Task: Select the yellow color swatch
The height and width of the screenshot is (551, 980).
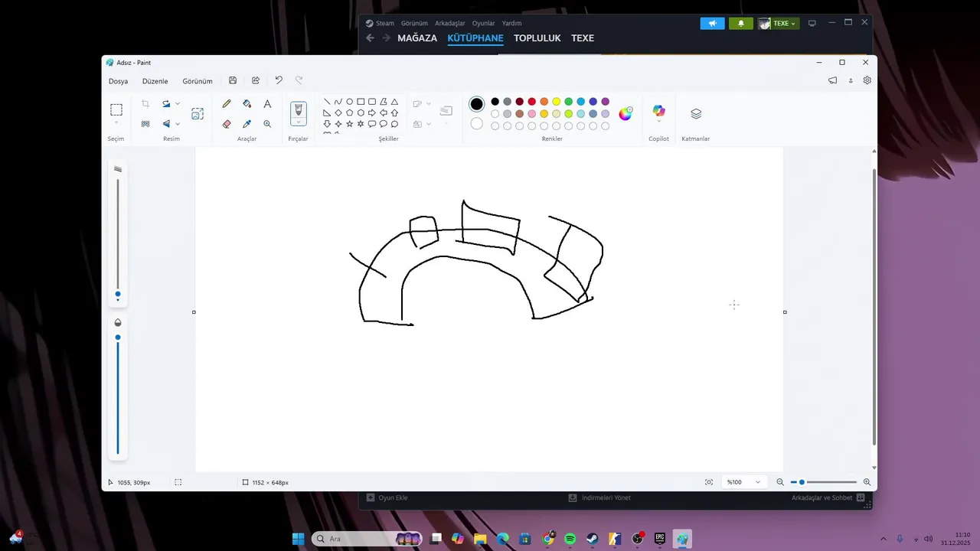Action: tap(557, 102)
